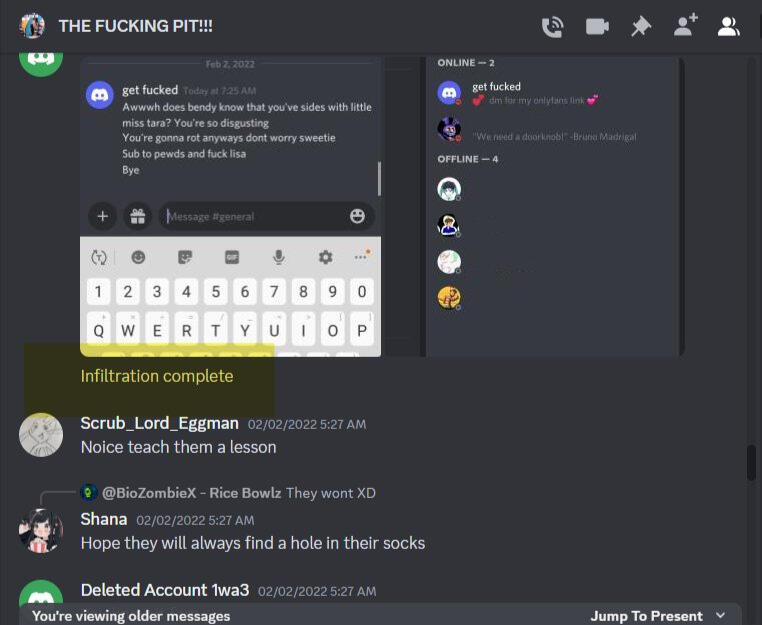Toggle the member list panel

coord(728,27)
